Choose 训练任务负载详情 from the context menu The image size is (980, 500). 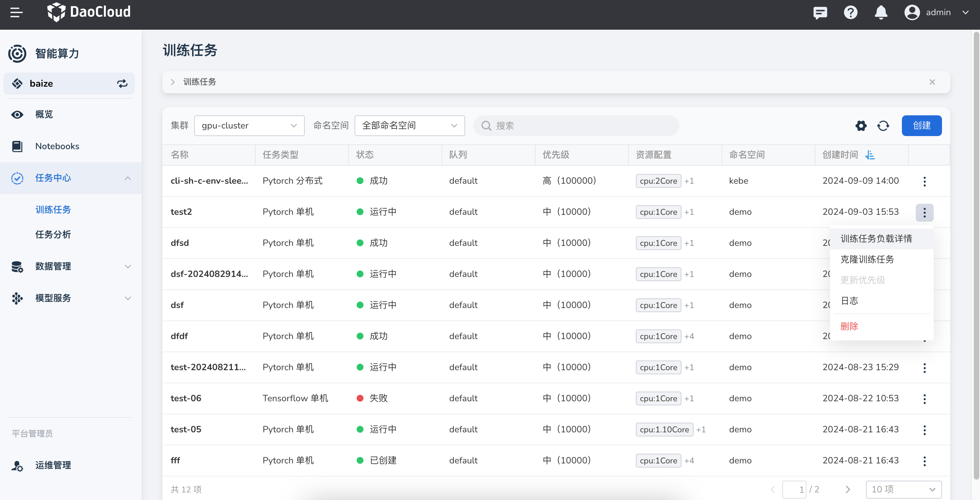tap(882, 239)
